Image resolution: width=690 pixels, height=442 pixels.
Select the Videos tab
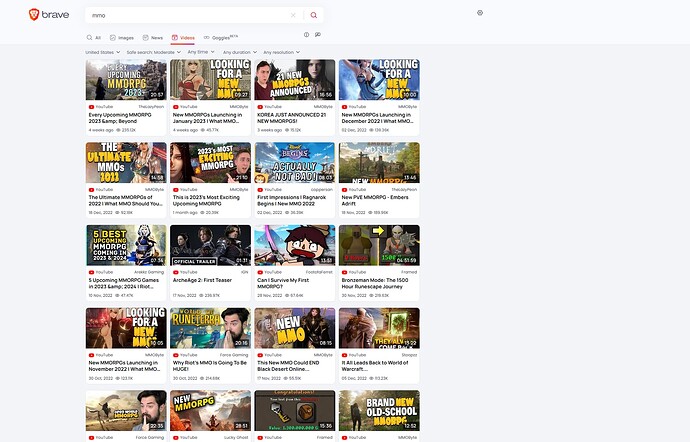pyautogui.click(x=183, y=38)
